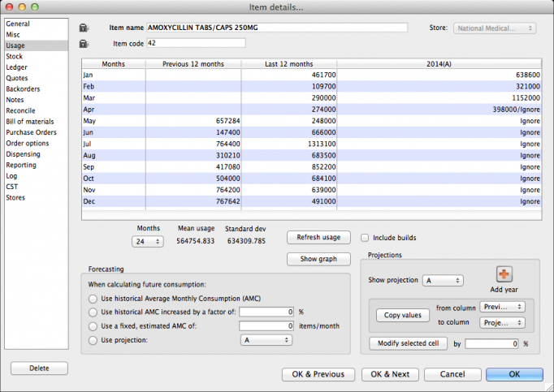Select the 684100 cell in Oct row
Screen dimensions: 554x392
pos(289,179)
